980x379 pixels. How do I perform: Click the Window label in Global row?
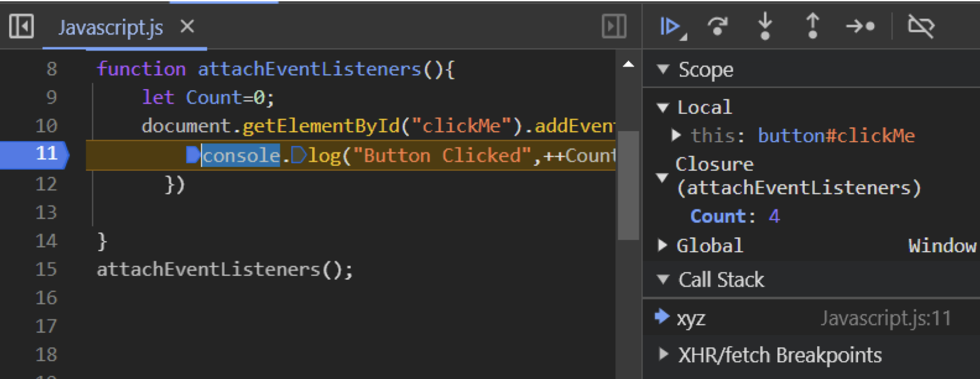click(x=942, y=246)
